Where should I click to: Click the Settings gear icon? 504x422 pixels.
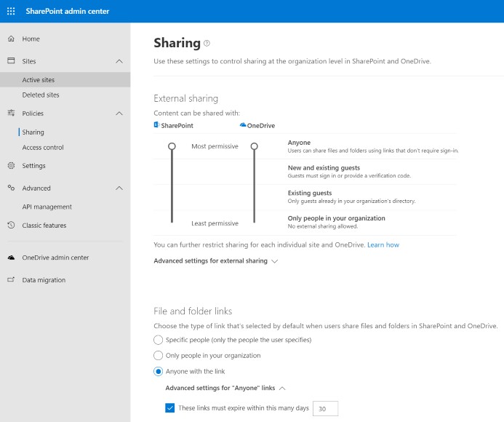coord(11,165)
